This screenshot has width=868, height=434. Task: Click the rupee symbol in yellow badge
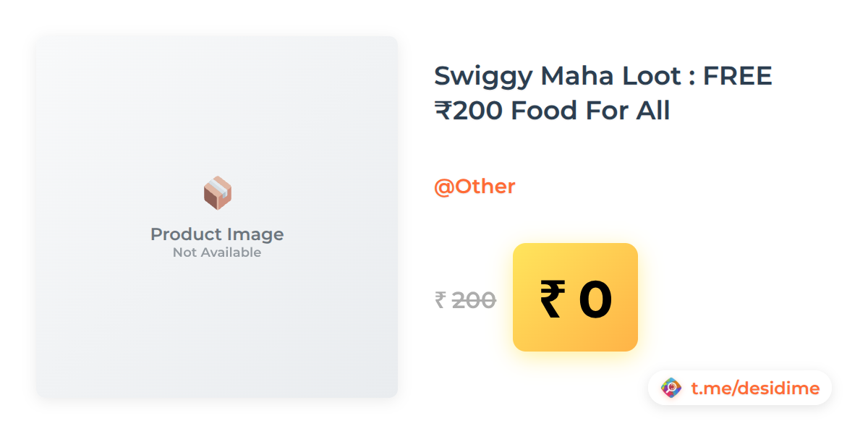(x=551, y=299)
